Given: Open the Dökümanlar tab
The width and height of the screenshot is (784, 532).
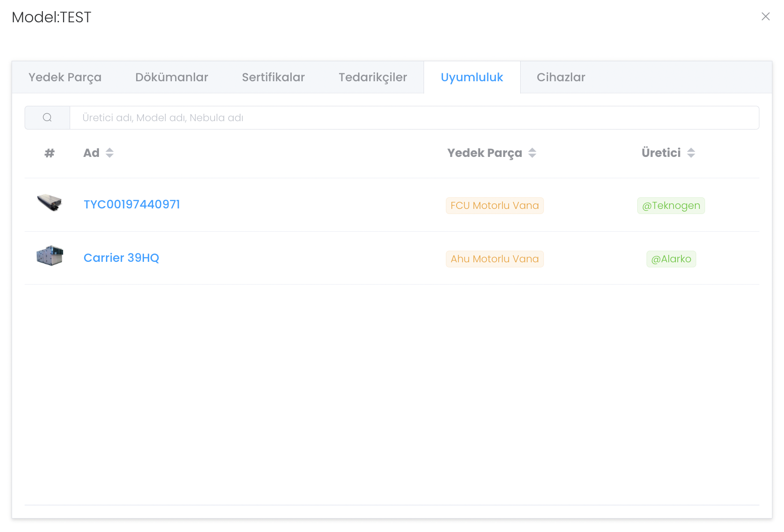Looking at the screenshot, I should (171, 77).
